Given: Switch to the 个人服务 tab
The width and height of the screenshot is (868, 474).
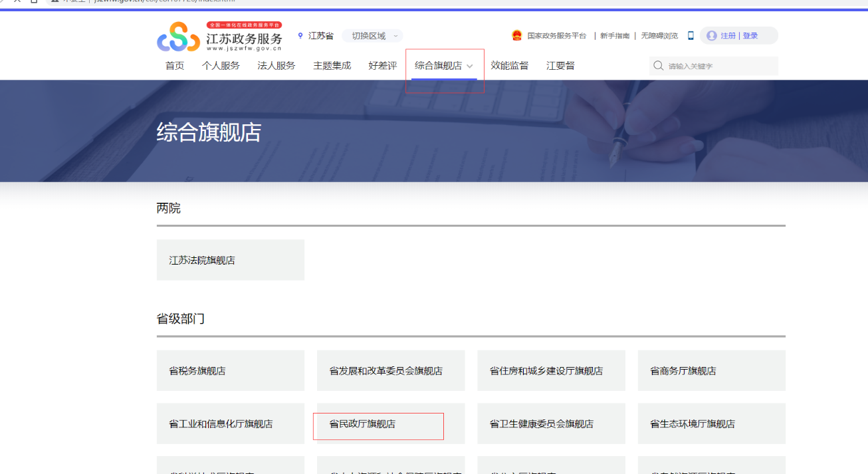Looking at the screenshot, I should click(x=221, y=65).
